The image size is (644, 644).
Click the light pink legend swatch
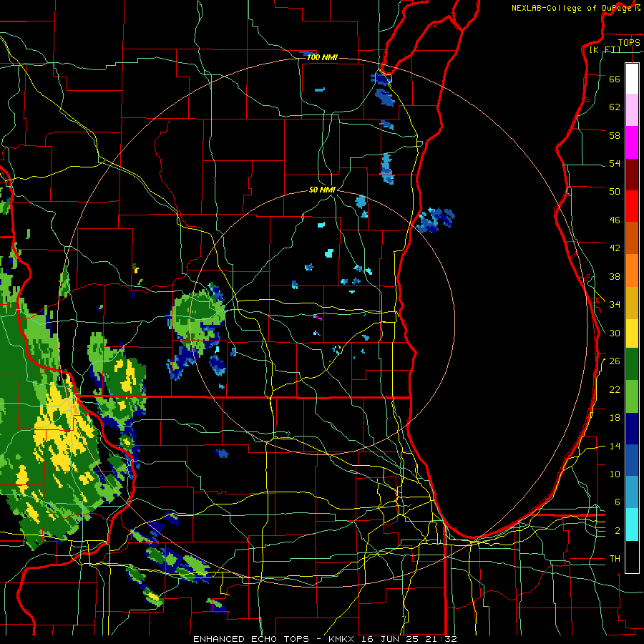point(632,110)
